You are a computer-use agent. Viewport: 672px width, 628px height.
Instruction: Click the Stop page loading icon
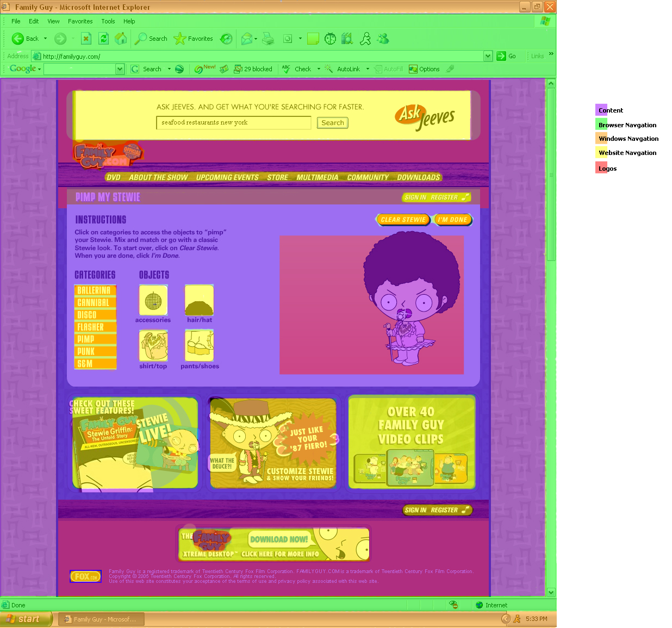pyautogui.click(x=86, y=39)
